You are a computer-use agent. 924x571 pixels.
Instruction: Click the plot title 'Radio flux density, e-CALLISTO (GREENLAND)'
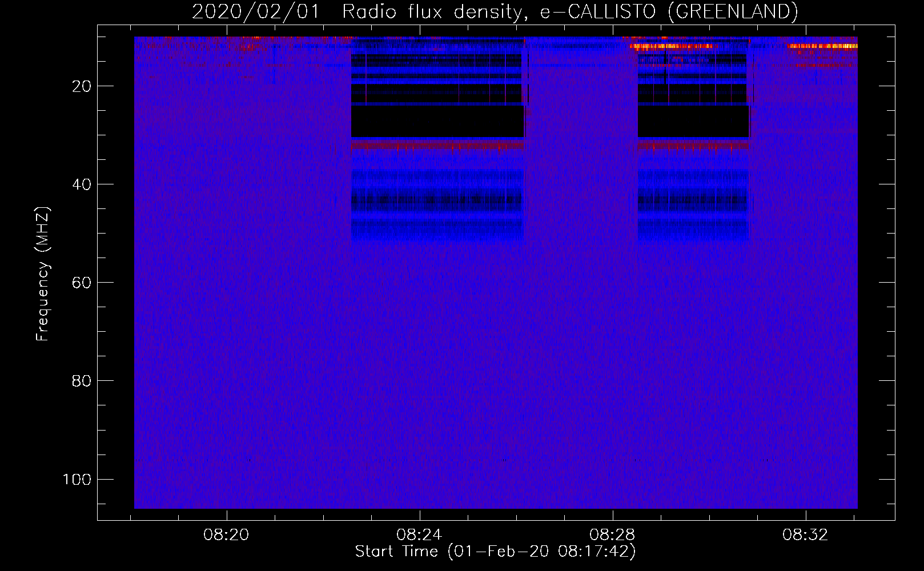[570, 11]
